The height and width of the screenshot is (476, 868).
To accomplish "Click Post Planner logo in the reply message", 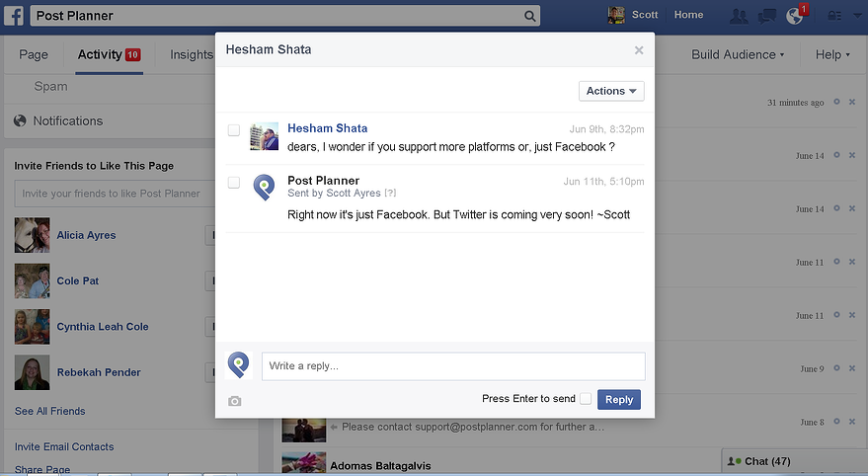I will click(264, 188).
